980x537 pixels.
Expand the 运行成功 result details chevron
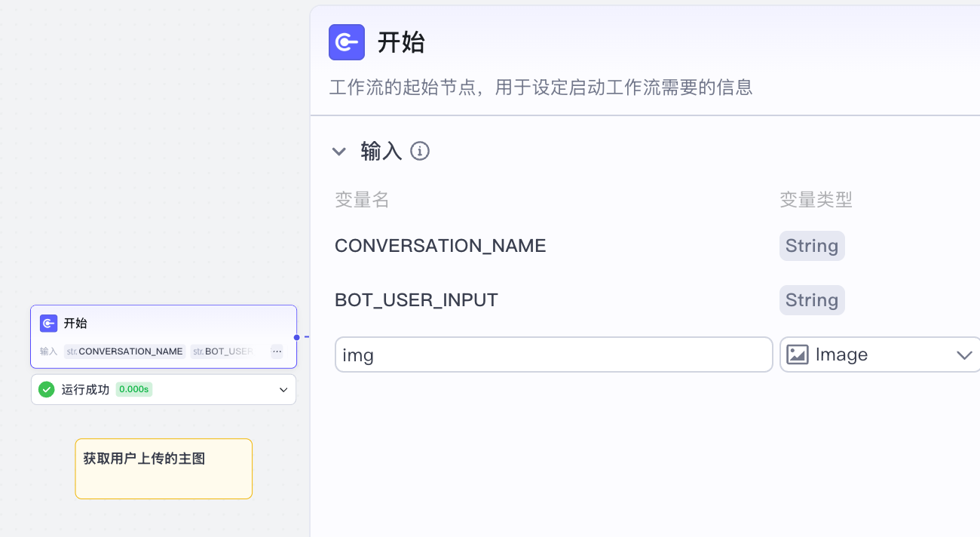pos(283,390)
